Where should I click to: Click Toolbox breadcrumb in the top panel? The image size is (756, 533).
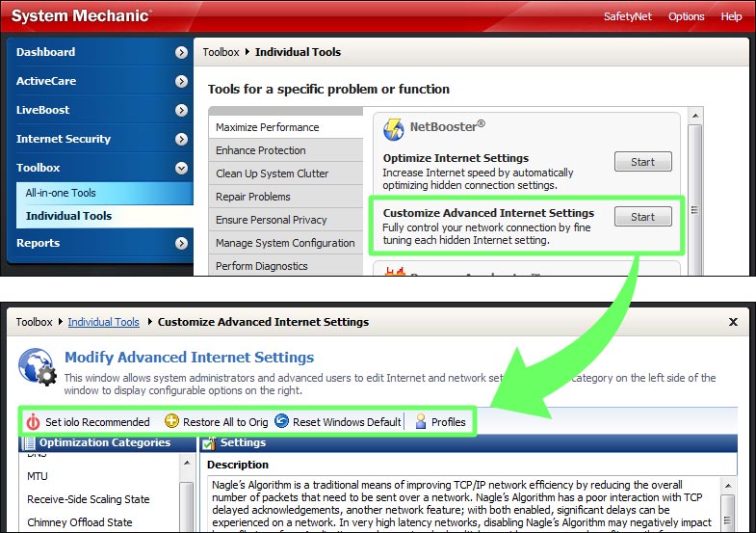click(x=221, y=52)
